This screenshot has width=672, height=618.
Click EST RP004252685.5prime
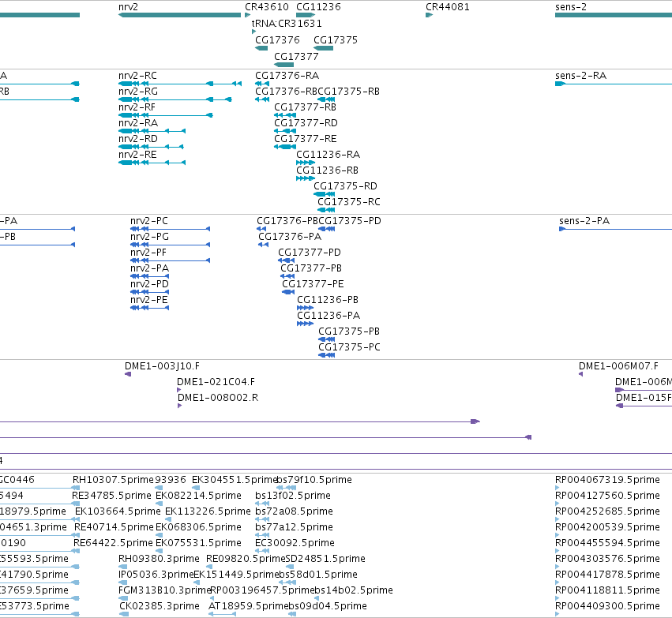coord(607,511)
